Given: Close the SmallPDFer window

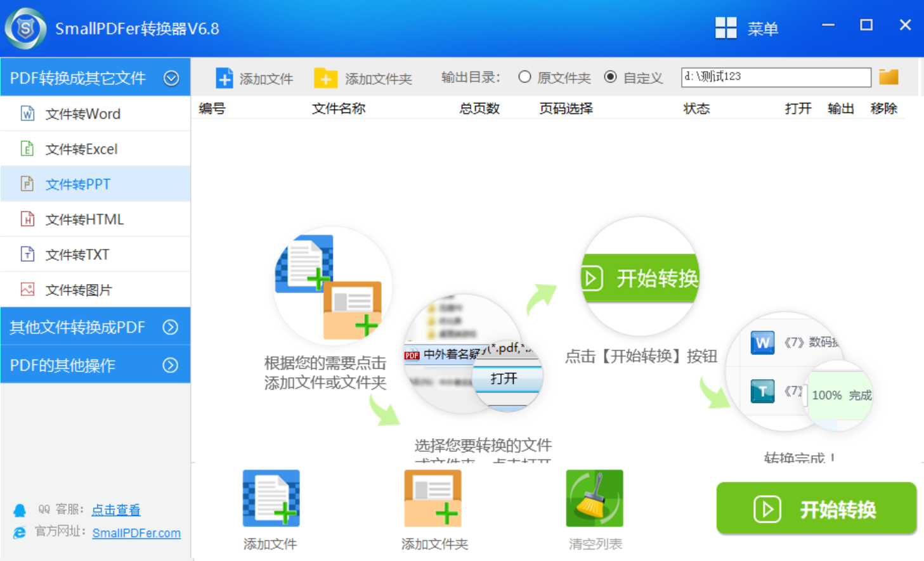Looking at the screenshot, I should [x=905, y=25].
